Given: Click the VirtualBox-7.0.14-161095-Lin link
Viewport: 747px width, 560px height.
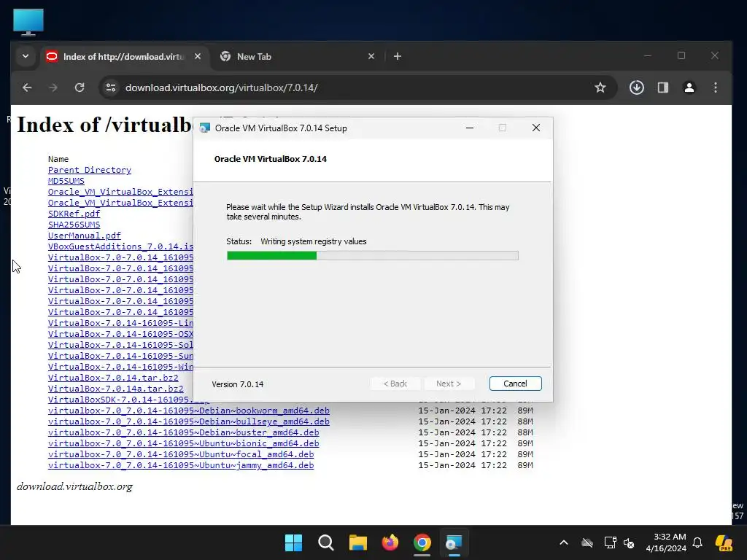Looking at the screenshot, I should [x=120, y=323].
